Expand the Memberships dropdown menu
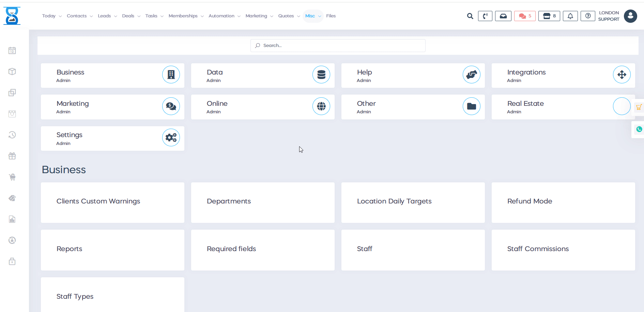The width and height of the screenshot is (644, 312). (186, 16)
